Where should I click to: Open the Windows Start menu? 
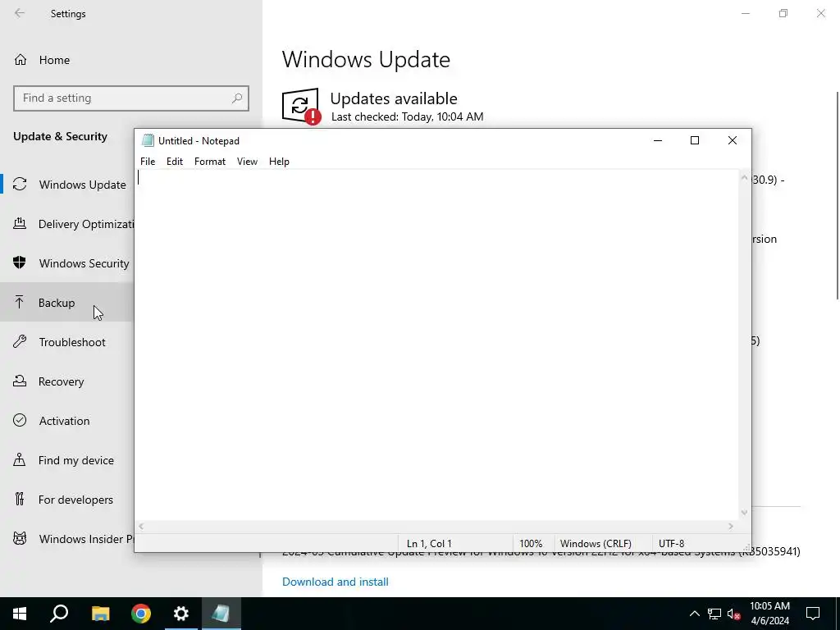tap(20, 614)
